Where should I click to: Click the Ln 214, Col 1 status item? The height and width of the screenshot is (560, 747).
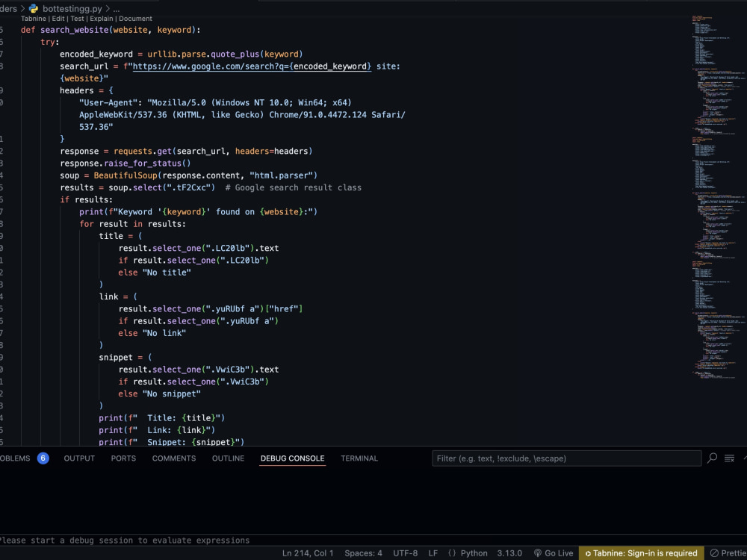[308, 553]
